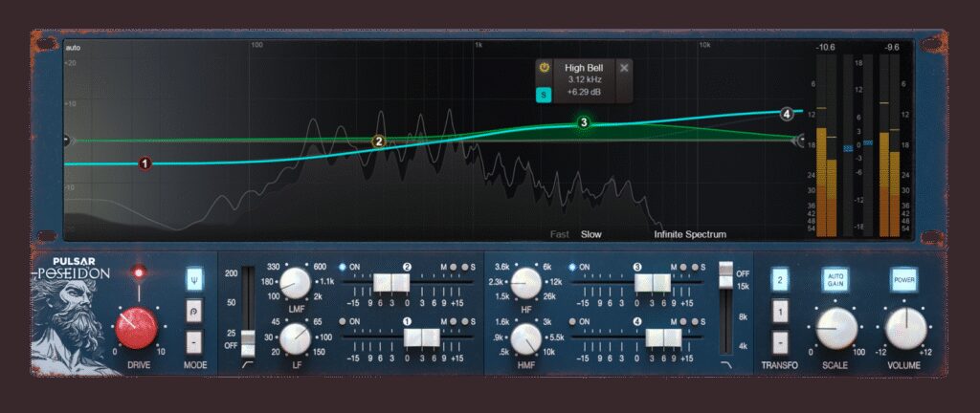Screen dimensions: 980x413
Task: Toggle the Auto Gain button
Action: coord(835,280)
